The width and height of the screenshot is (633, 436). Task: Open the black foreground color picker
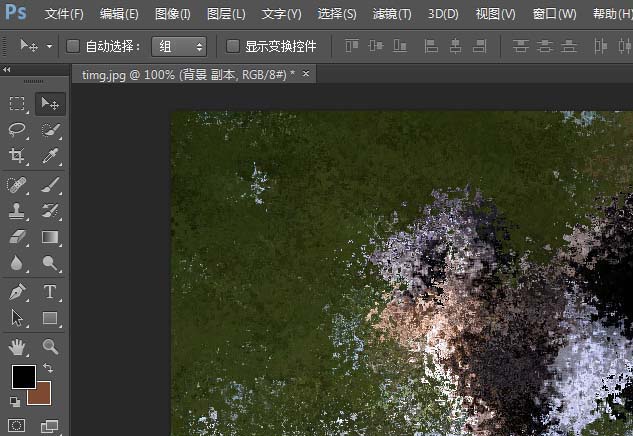click(23, 376)
